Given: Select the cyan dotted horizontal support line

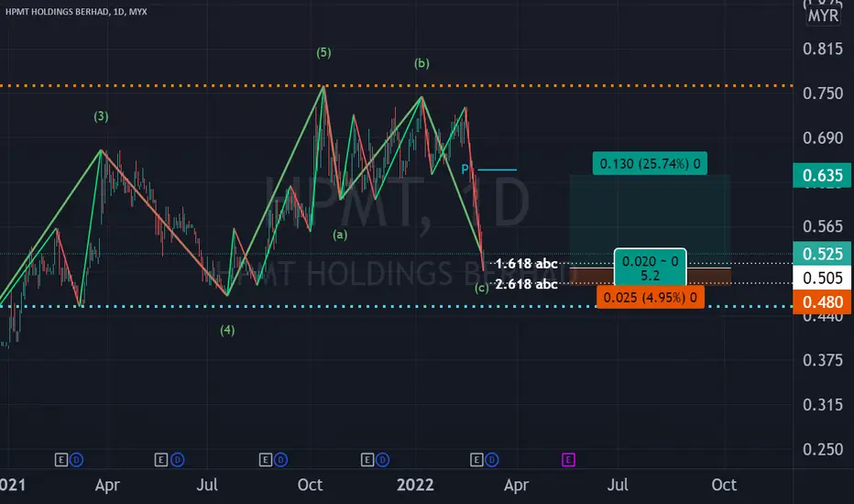Looking at the screenshot, I should tap(396, 306).
